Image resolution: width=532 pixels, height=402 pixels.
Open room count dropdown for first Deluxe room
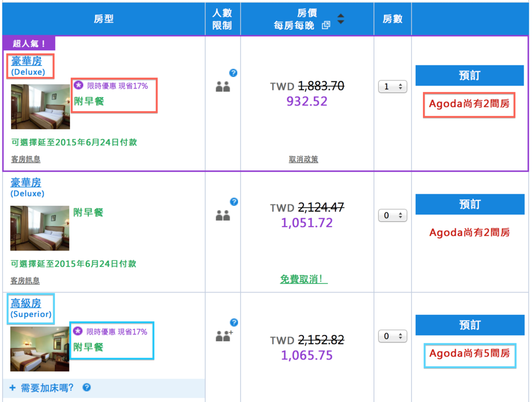392,87
